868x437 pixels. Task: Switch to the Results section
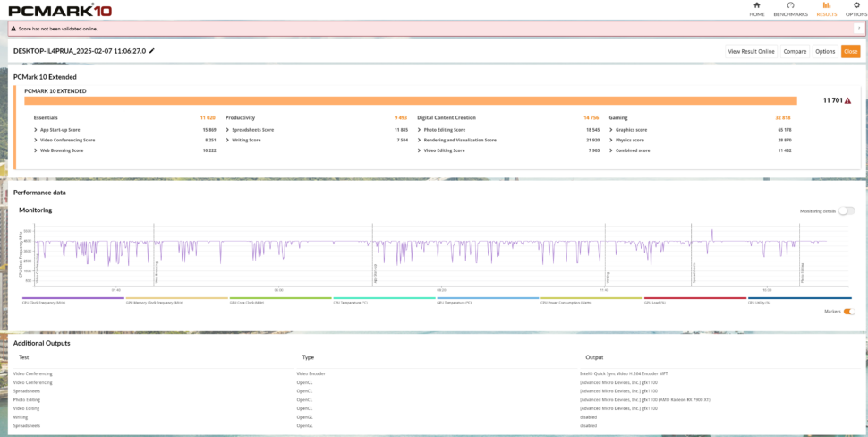coord(827,9)
